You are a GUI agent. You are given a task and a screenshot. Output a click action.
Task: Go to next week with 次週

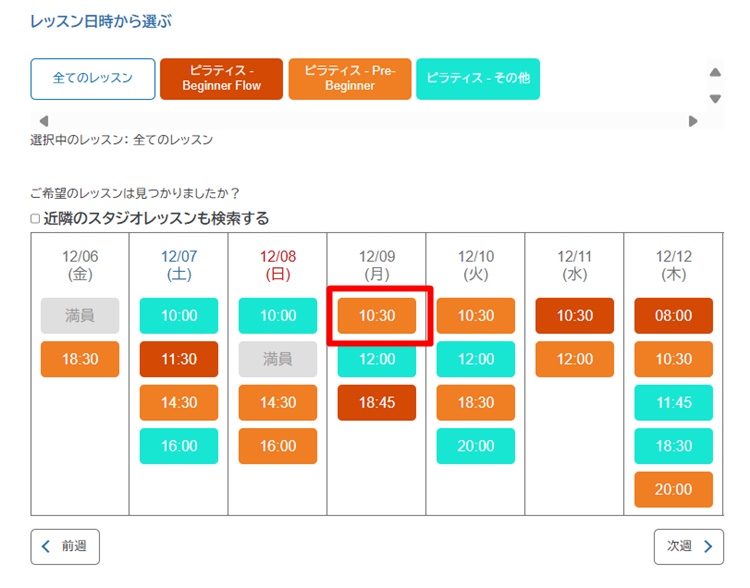[x=689, y=546]
